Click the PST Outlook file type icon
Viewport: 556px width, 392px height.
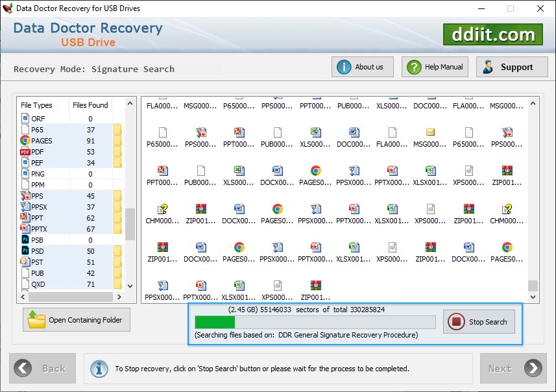pyautogui.click(x=25, y=262)
